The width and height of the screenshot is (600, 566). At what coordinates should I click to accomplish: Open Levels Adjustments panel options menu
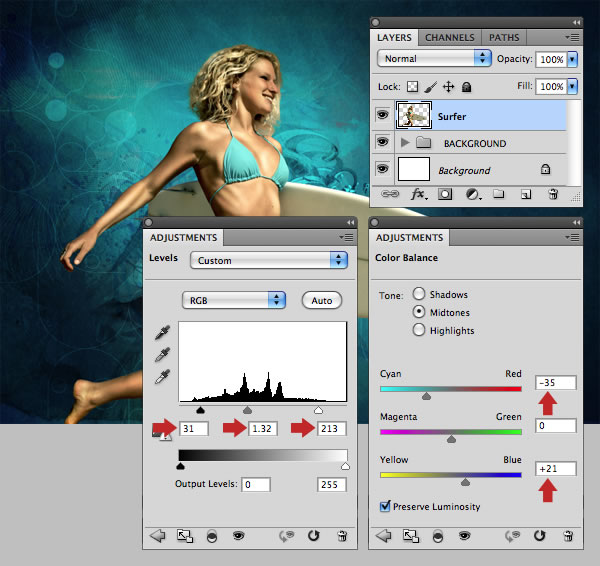pyautogui.click(x=346, y=238)
